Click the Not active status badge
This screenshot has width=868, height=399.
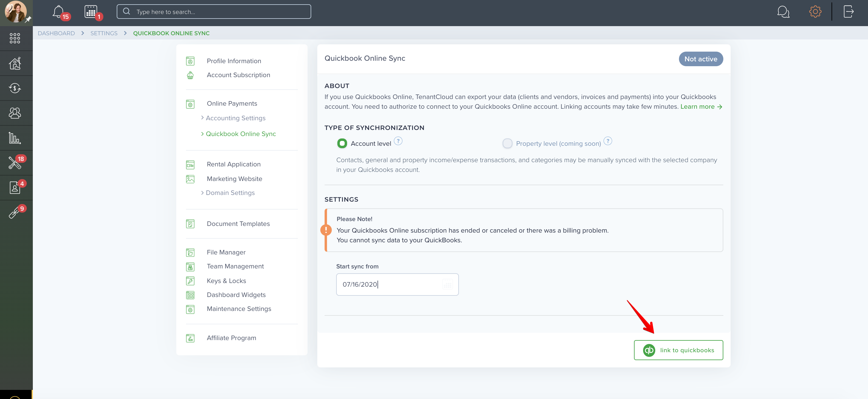[701, 59]
